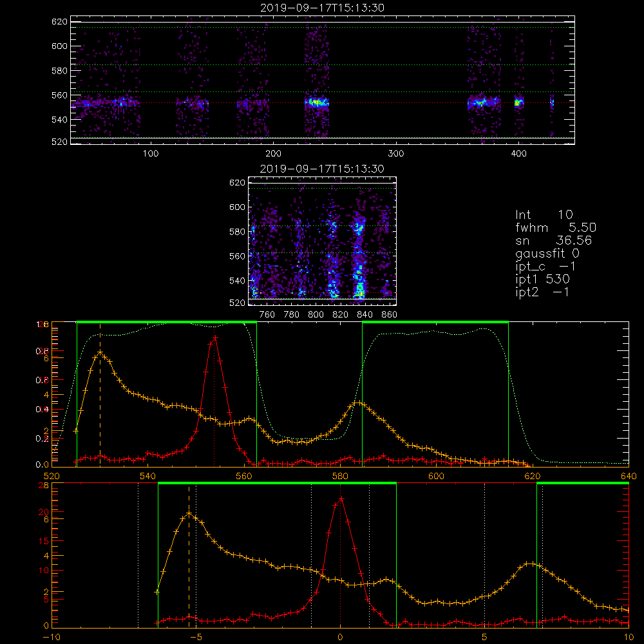Click y-axis label 560 on top spectrogram
This screenshot has width=644, height=644.
pos(59,95)
